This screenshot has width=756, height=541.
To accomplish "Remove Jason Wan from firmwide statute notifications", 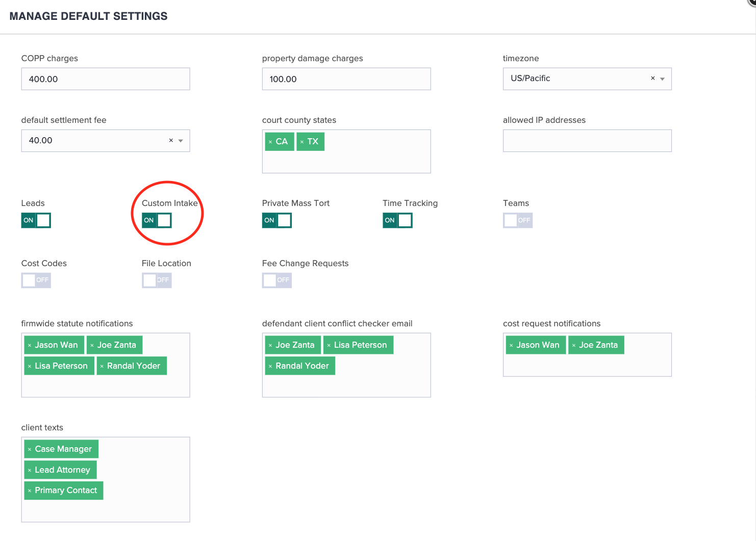I will tap(30, 345).
